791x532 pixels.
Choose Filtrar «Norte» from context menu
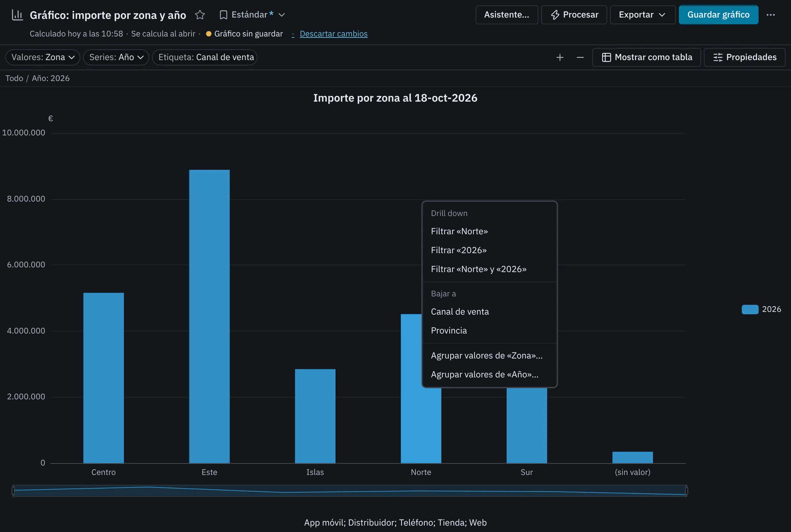tap(489, 231)
